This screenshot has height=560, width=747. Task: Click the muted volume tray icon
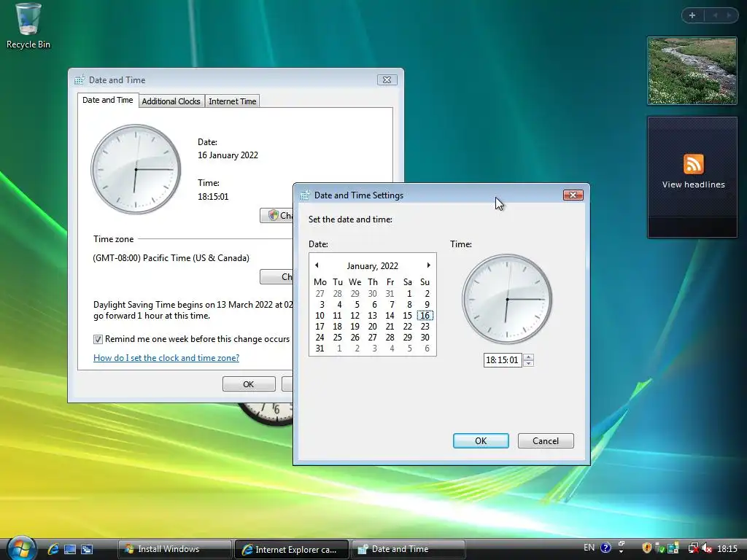706,548
